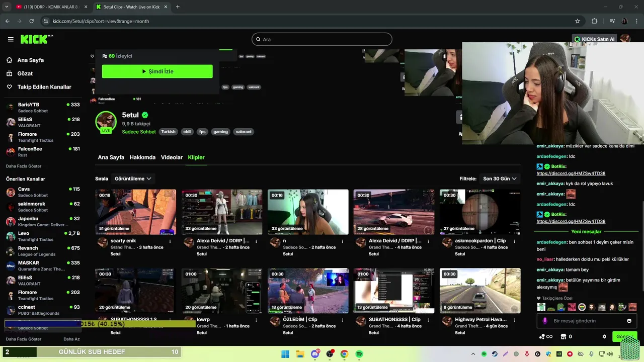Open Chrome three-dot menu
The width and height of the screenshot is (644, 362).
(x=637, y=21)
